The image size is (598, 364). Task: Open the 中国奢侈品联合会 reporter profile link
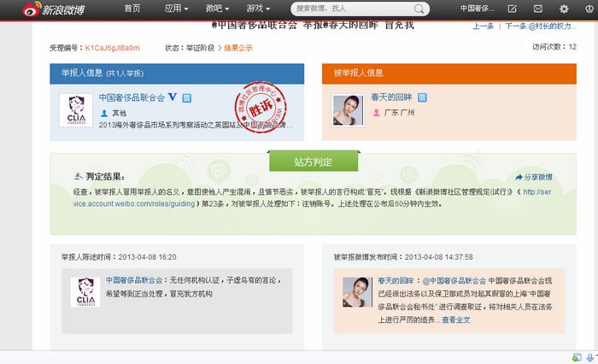[x=132, y=97]
